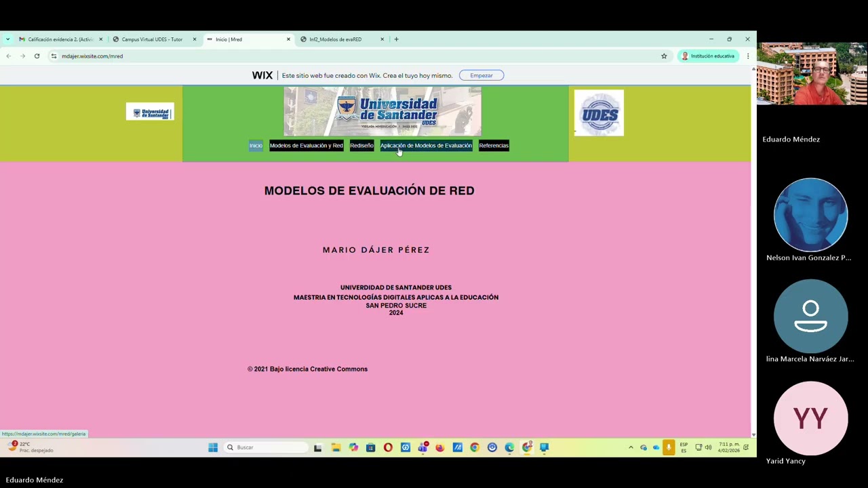This screenshot has width=868, height=488.
Task: Click the Empezar button in Wix banner
Action: tap(481, 75)
